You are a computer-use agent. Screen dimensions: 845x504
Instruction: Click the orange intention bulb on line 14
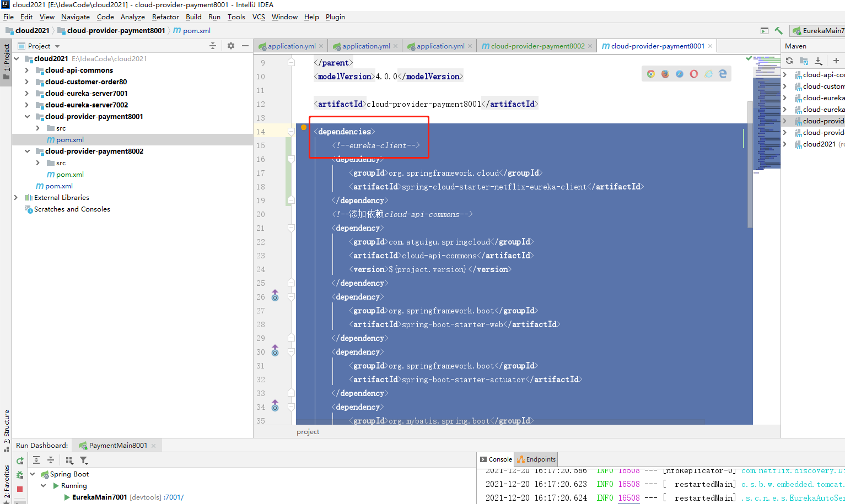(304, 127)
